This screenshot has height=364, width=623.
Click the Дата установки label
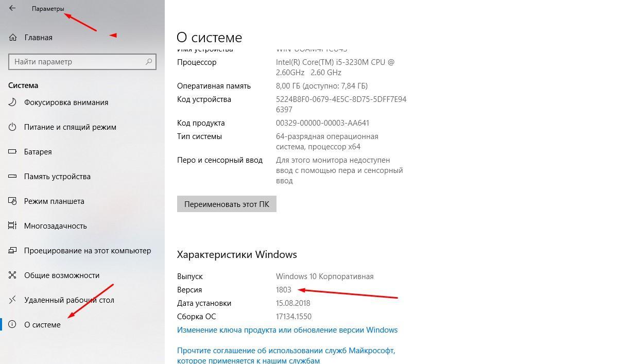204,303
